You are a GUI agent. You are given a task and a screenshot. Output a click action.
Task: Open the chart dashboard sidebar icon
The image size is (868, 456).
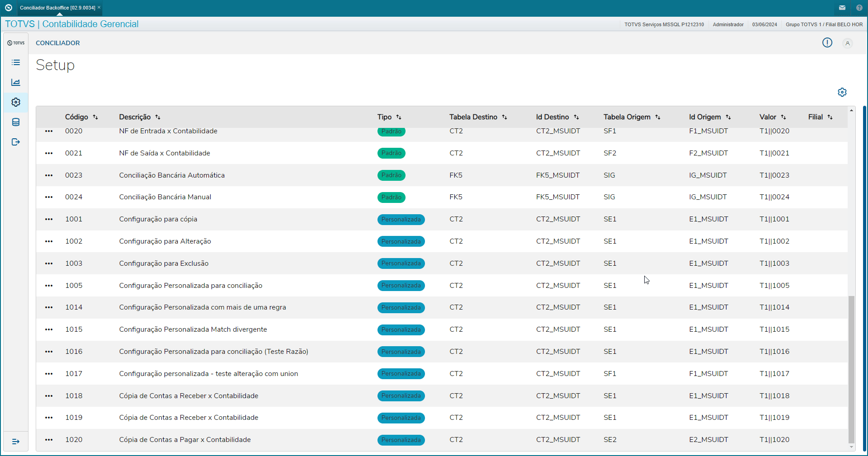[16, 82]
